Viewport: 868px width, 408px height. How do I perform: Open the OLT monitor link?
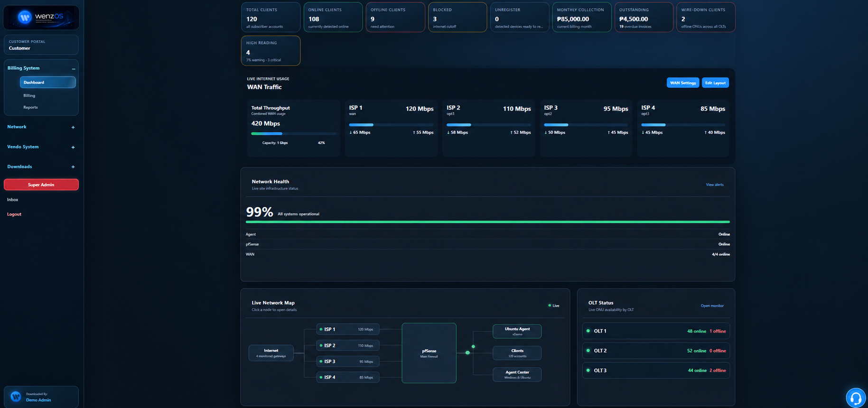coord(712,306)
